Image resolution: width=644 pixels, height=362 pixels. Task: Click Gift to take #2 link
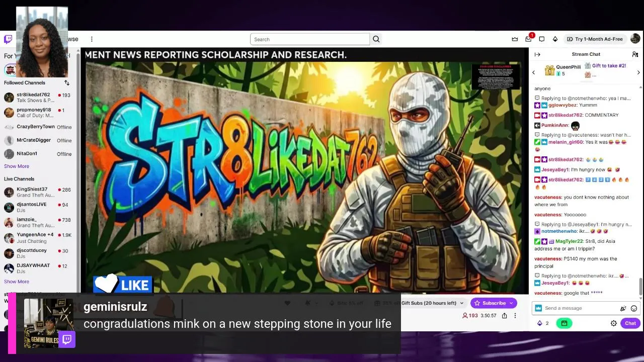click(609, 66)
